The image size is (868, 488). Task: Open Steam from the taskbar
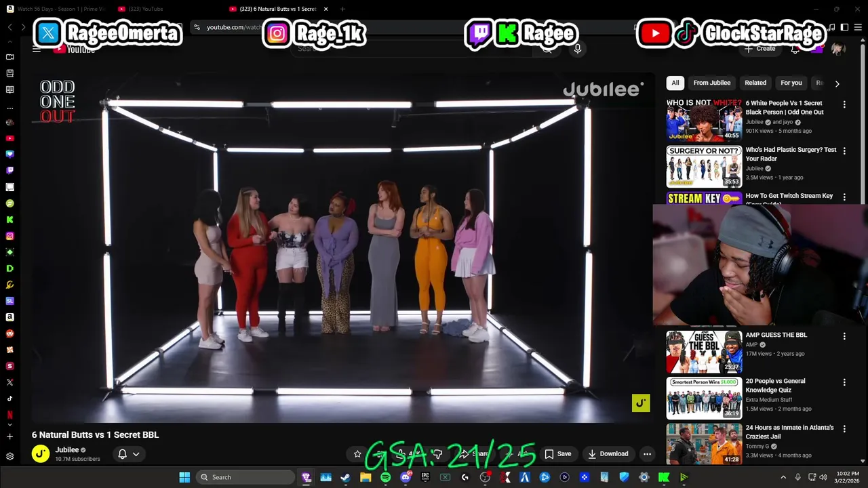[345, 477]
